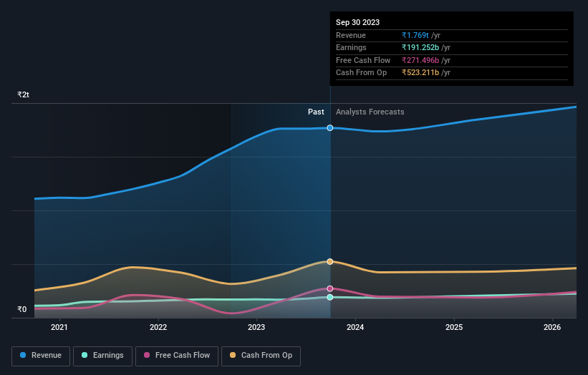Viewport: 588px width, 375px height.
Task: Toggle the Free Cash Flow legend button
Action: 177,356
